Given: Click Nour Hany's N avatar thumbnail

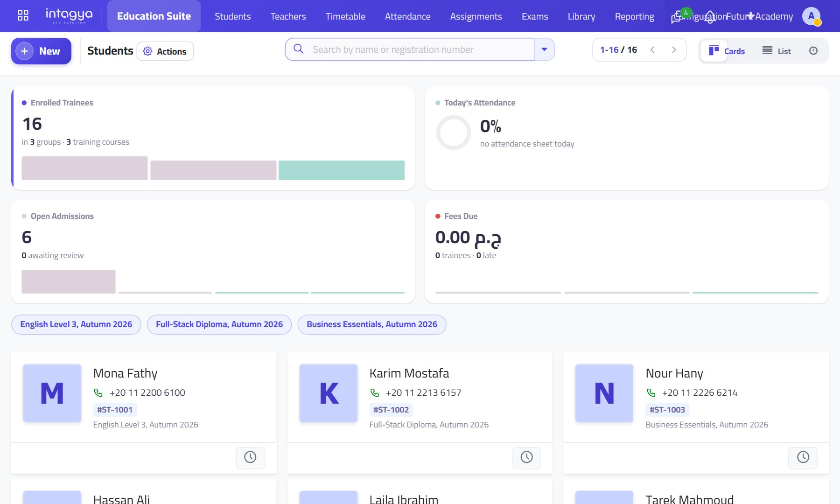Looking at the screenshot, I should 604,393.
